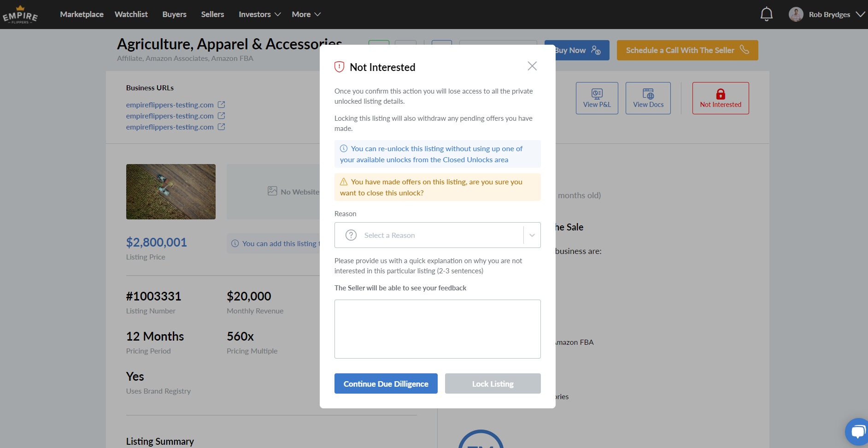Go to the Marketplace page
Screen dimensions: 868x448
(82, 14)
